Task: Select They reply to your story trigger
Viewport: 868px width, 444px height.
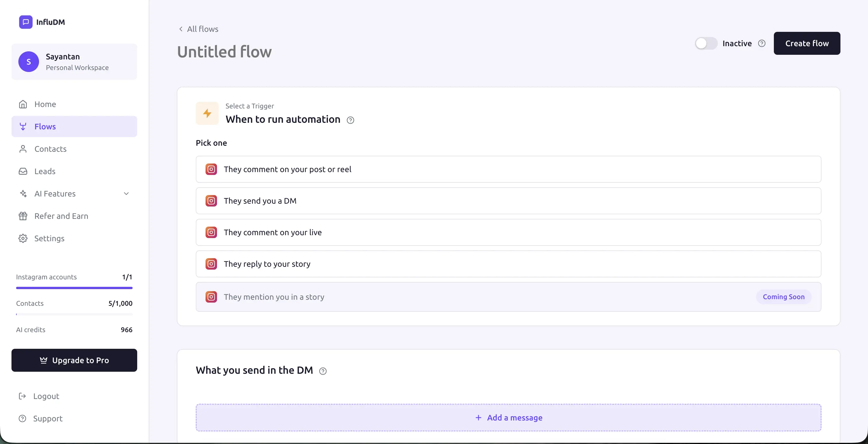Action: coord(508,264)
